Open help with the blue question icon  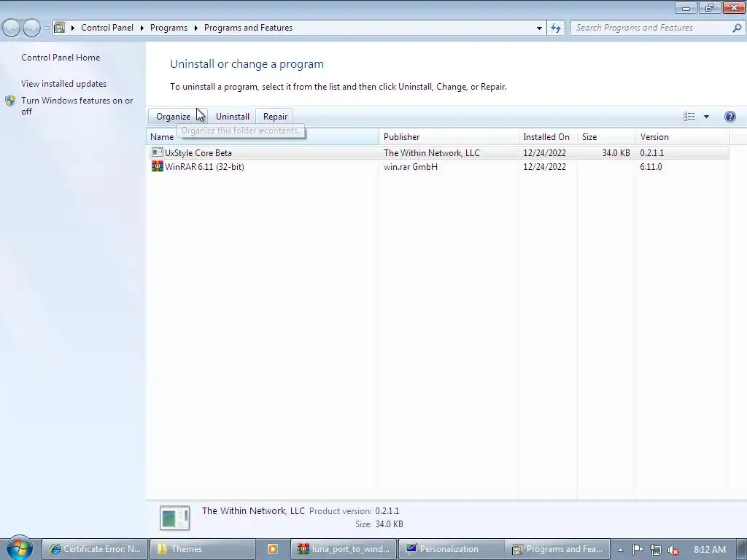tap(729, 117)
